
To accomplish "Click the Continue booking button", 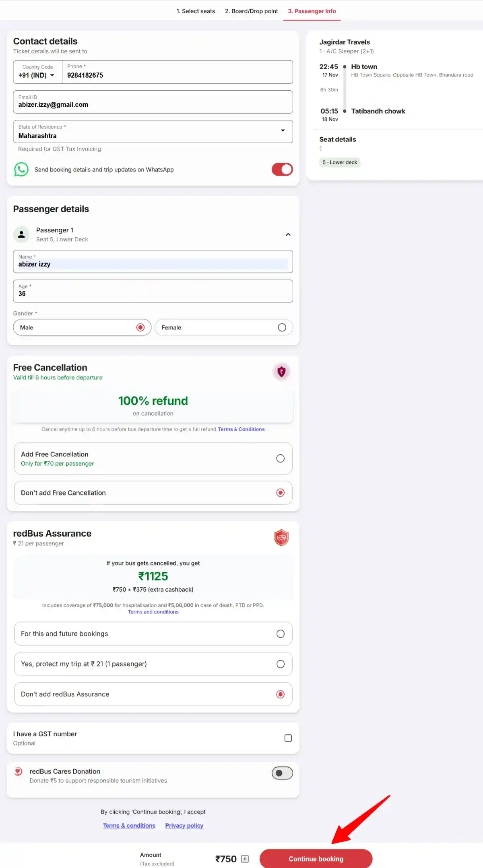I will click(316, 859).
